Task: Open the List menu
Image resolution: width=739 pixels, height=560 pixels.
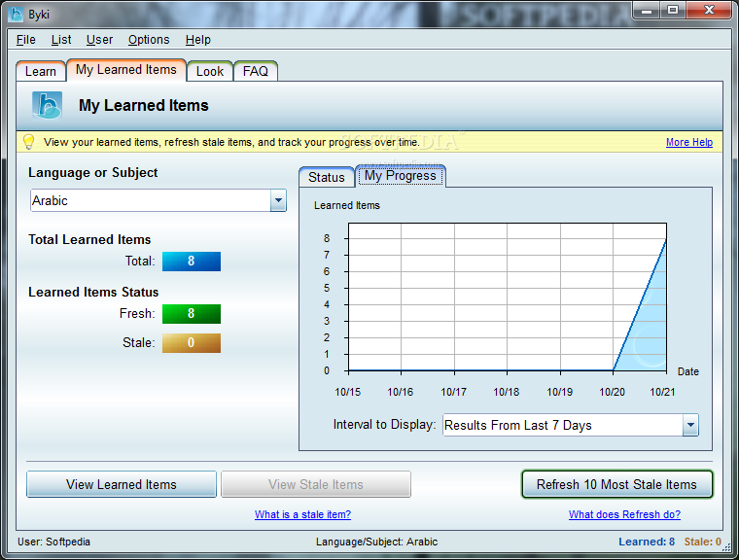Action: click(61, 40)
